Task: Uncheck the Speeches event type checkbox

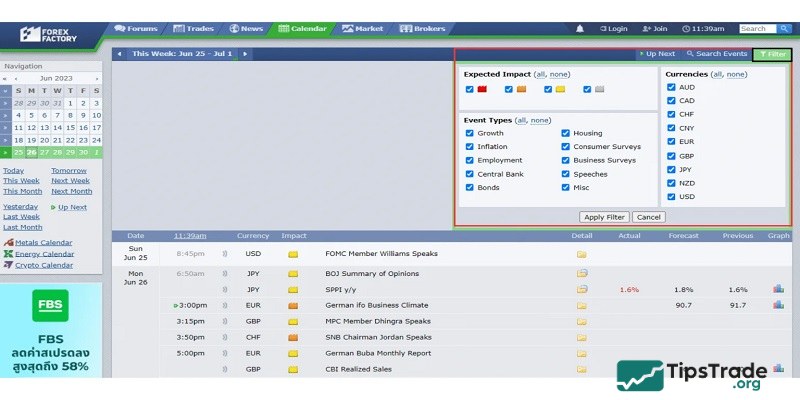Action: [x=566, y=174]
